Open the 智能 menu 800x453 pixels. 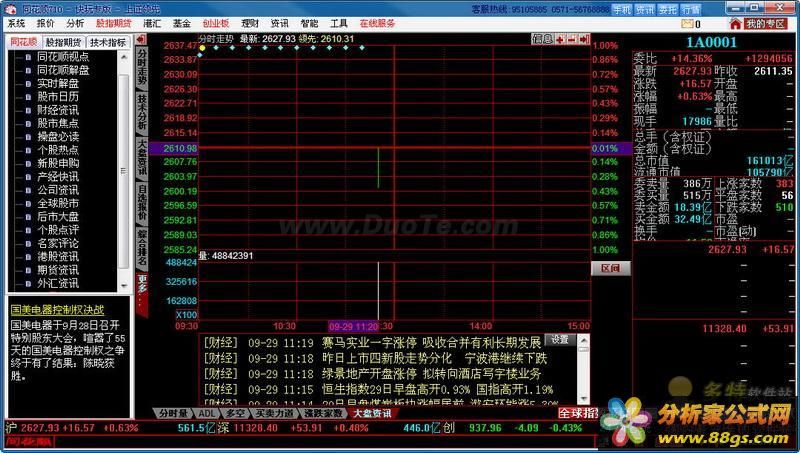(x=309, y=23)
